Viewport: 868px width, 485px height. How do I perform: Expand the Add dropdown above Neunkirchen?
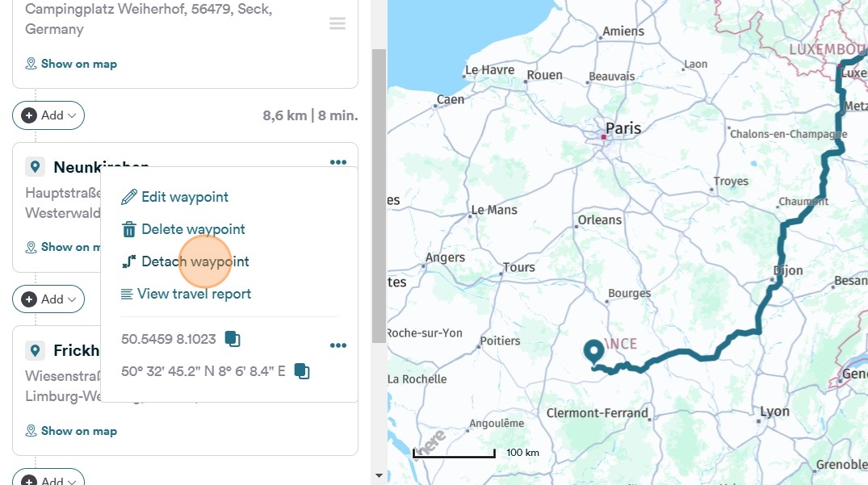pyautogui.click(x=48, y=115)
